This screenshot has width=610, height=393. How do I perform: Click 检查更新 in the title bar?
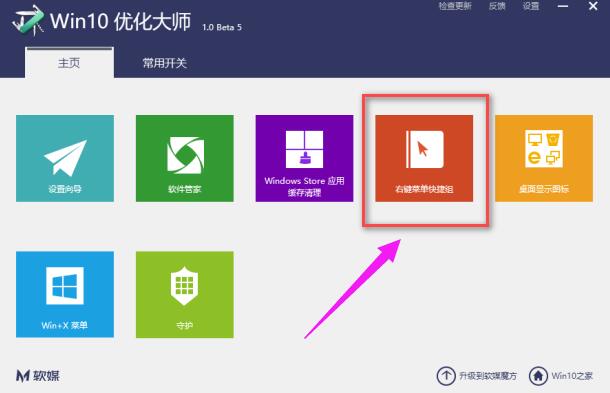pyautogui.click(x=455, y=6)
